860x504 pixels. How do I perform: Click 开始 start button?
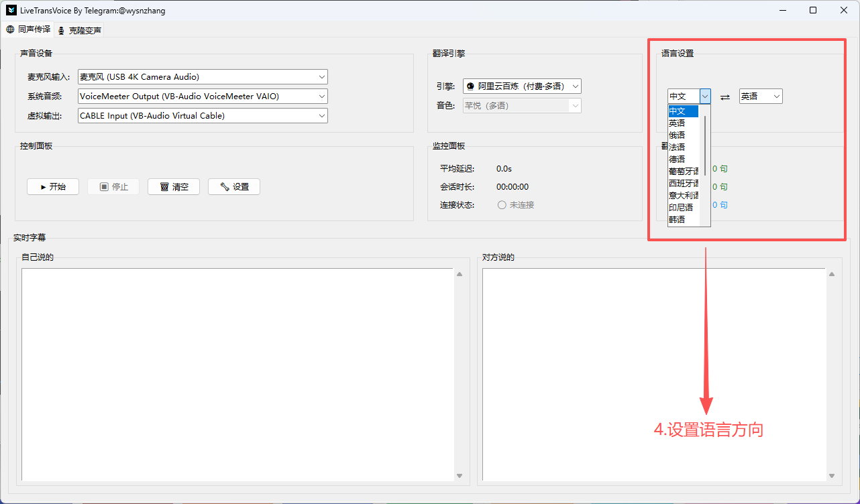pyautogui.click(x=53, y=187)
